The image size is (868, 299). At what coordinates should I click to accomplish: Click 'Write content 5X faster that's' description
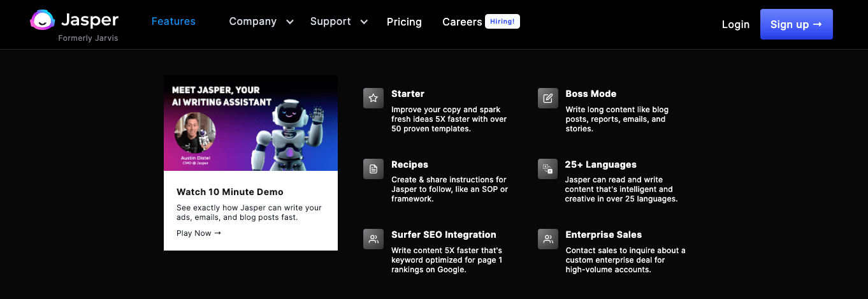(447, 260)
